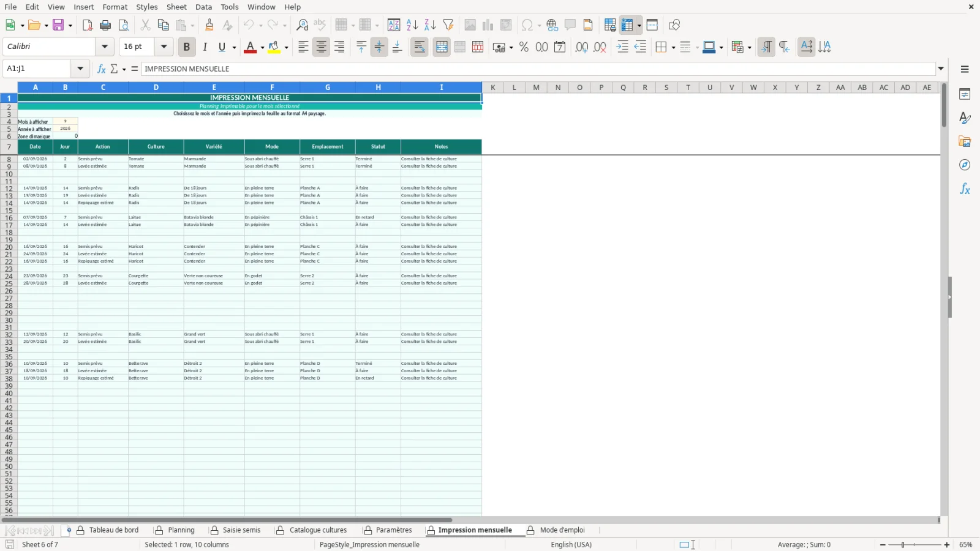The height and width of the screenshot is (551, 980).
Task: Click the Center horizontally alignment icon
Action: (322, 47)
